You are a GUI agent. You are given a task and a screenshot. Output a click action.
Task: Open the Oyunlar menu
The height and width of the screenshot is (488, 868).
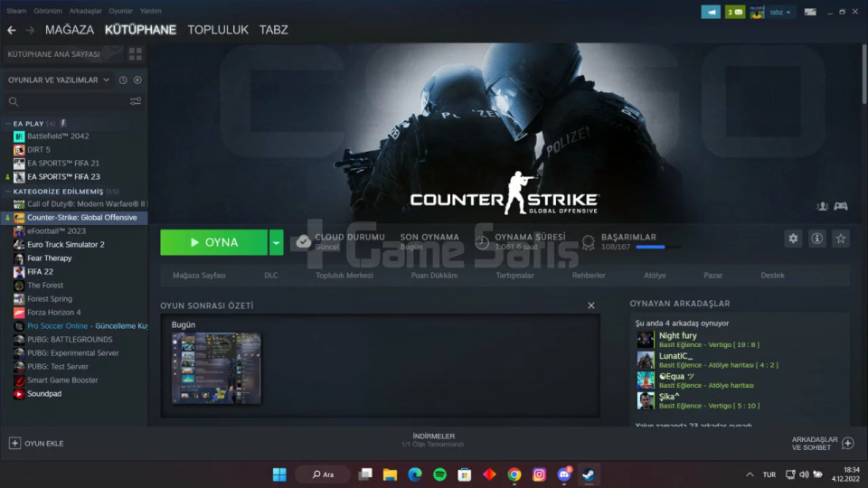click(x=120, y=11)
